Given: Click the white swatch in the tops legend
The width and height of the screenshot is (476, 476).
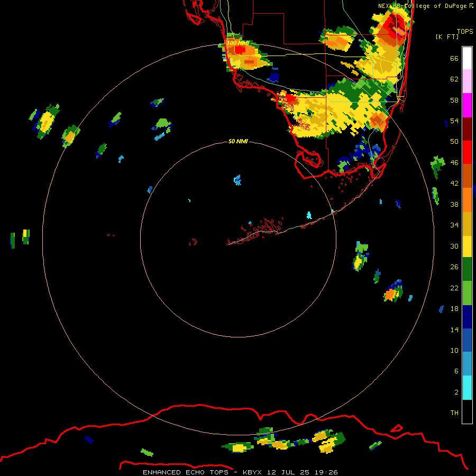Looking at the screenshot, I should (x=467, y=58).
